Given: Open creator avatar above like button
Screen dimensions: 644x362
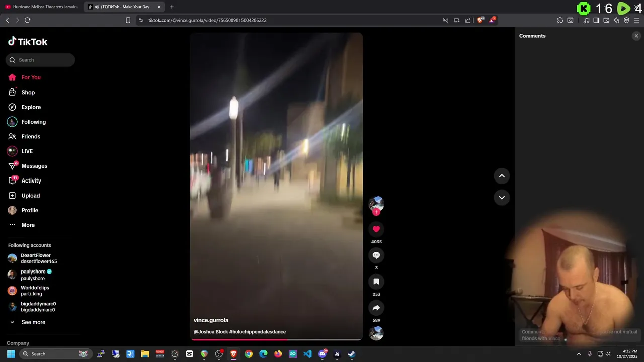Looking at the screenshot, I should (x=376, y=204).
